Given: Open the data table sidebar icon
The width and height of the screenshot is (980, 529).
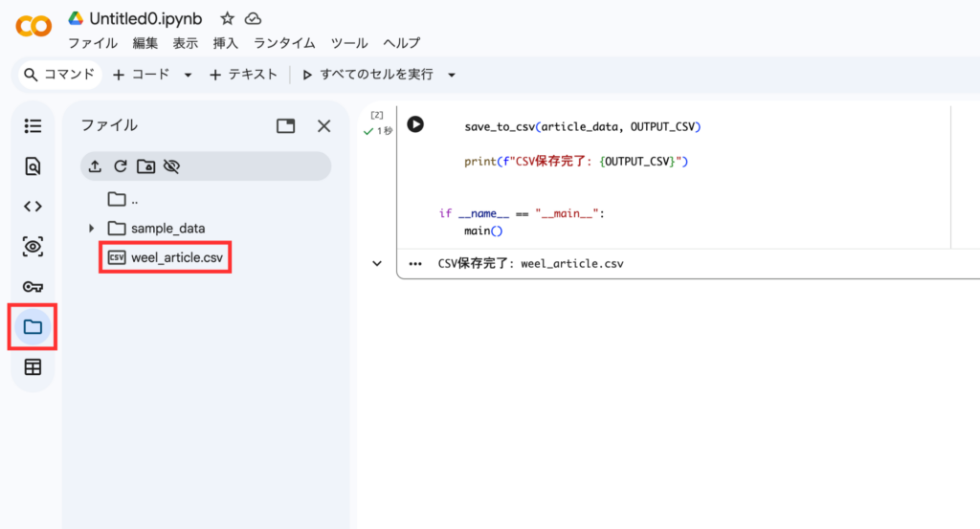Looking at the screenshot, I should [33, 367].
